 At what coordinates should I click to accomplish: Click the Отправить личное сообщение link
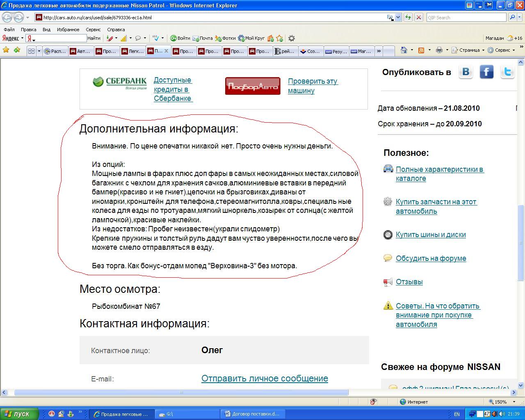(265, 379)
